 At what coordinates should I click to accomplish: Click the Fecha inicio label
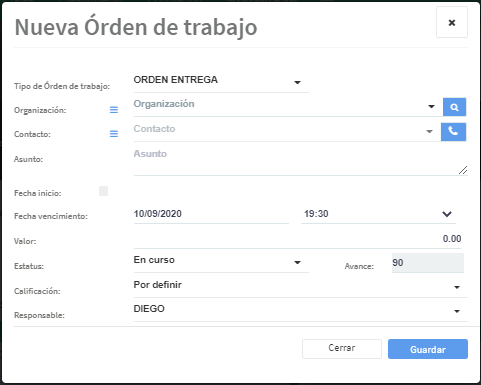click(38, 193)
